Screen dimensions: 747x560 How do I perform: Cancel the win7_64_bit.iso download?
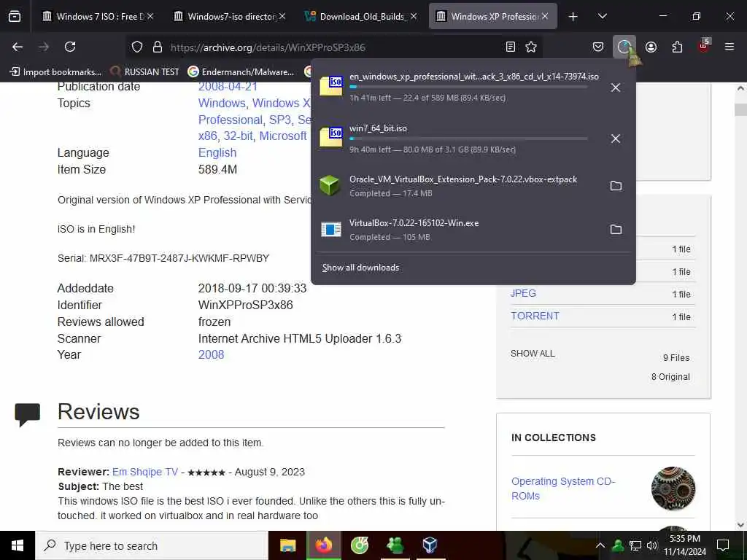(x=616, y=139)
